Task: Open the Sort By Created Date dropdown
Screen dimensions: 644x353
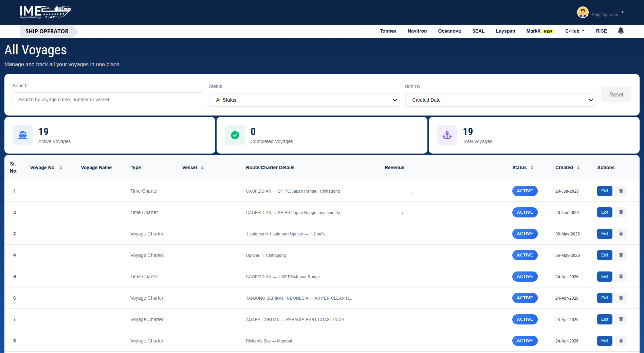Action: point(500,100)
